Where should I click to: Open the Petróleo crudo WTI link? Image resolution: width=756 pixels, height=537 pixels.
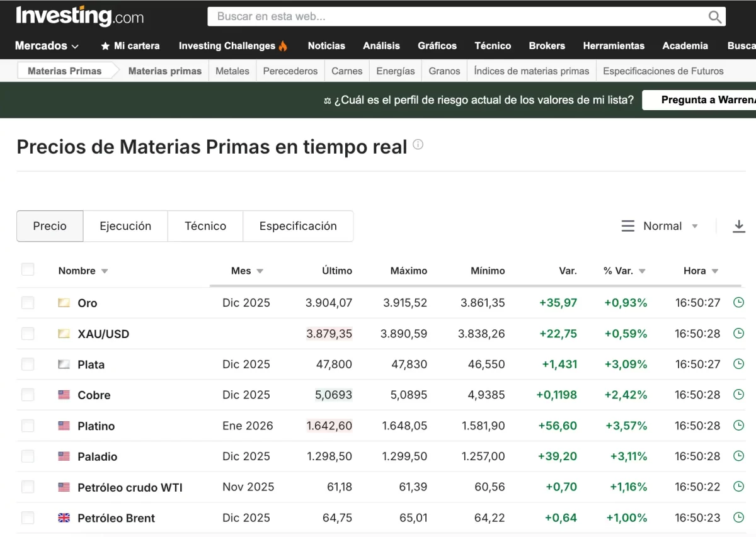(130, 487)
